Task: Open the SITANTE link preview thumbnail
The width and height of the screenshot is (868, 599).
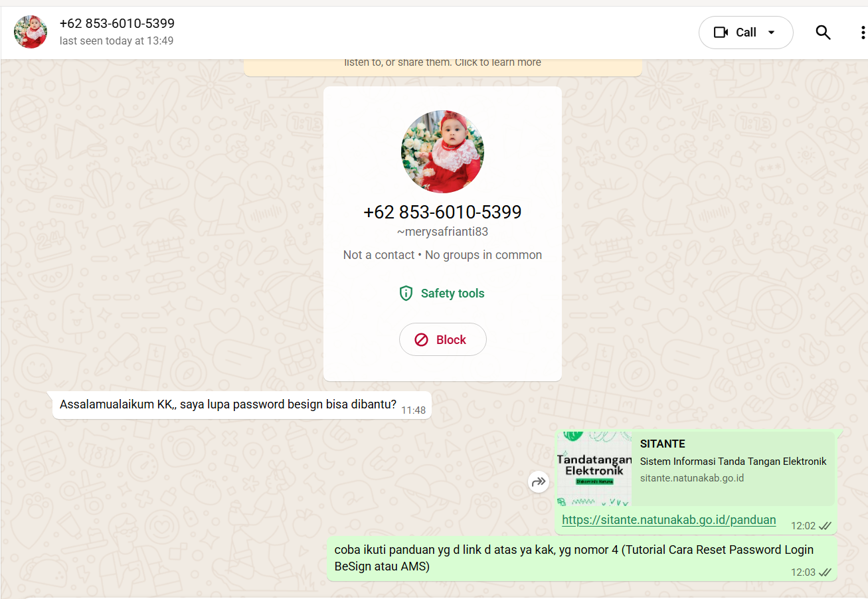Action: 594,468
